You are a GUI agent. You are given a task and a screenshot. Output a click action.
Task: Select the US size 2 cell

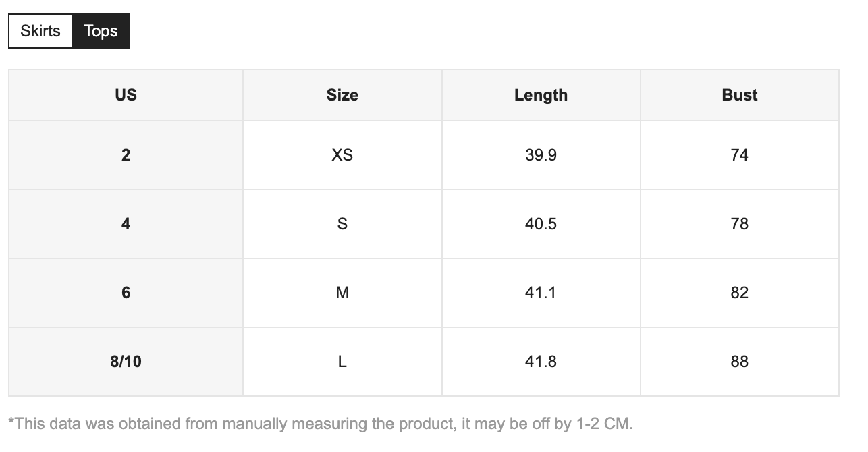pyautogui.click(x=126, y=155)
